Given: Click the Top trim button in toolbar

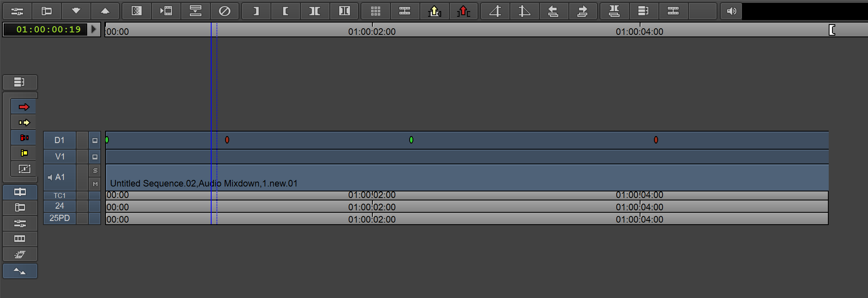Looking at the screenshot, I should (495, 11).
